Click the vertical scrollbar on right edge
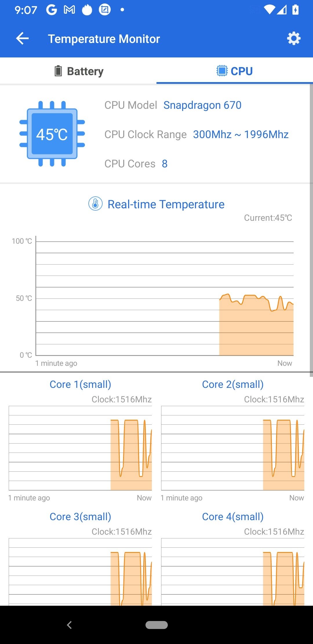313x644 pixels. (311, 229)
